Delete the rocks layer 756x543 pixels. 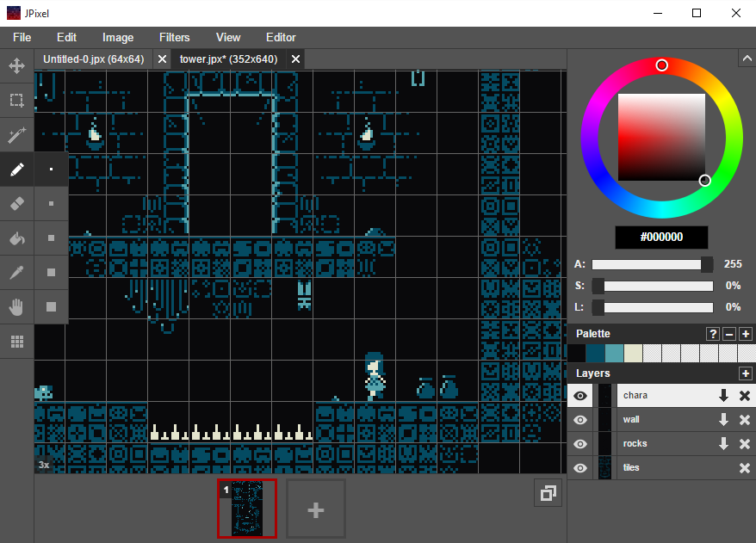(745, 444)
